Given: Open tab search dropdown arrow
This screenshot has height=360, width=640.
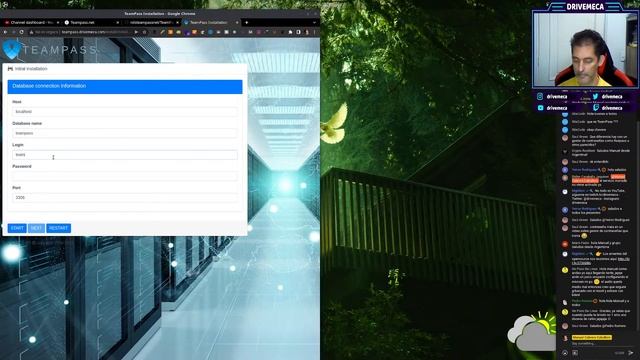Looking at the screenshot, I should 314,22.
